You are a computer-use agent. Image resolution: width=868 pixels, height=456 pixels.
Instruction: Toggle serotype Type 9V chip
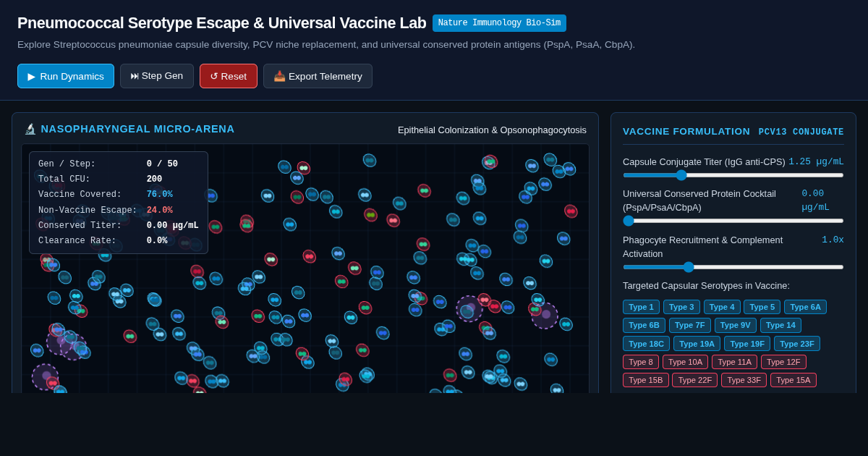(736, 326)
